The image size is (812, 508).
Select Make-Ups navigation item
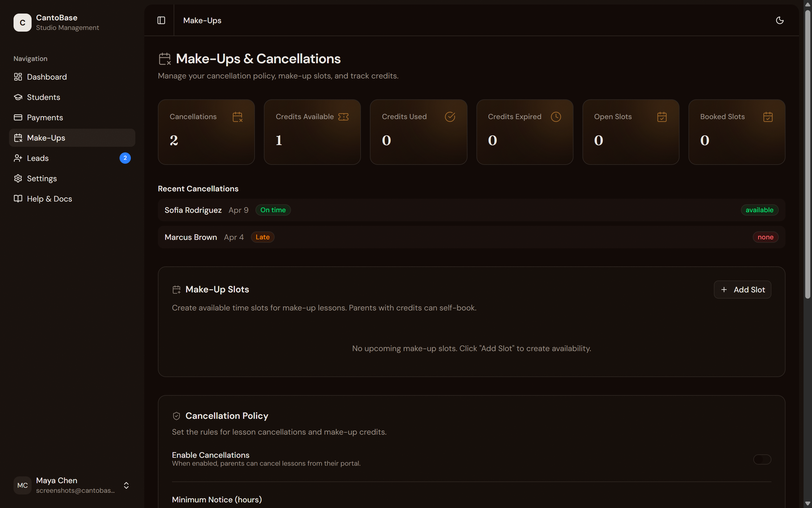(72, 138)
